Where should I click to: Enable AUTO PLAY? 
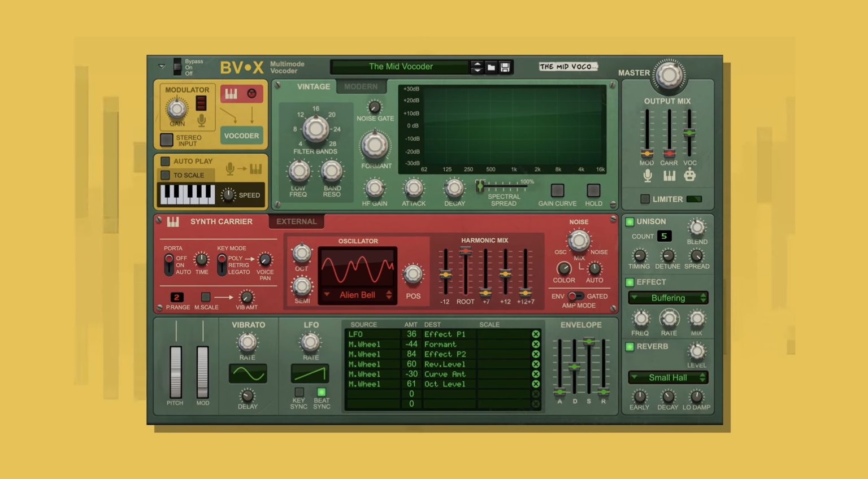coord(166,161)
